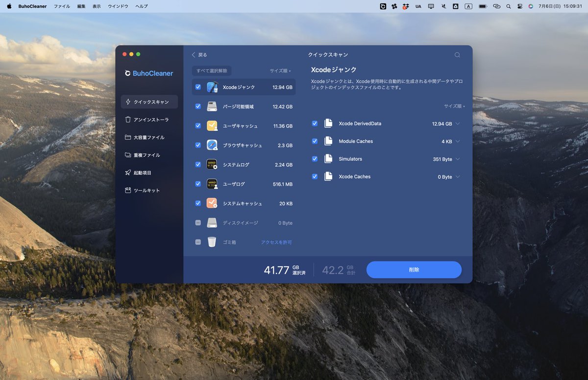588x380 pixels.
Task: Uncheck the Simulators checkbox
Action: click(315, 159)
